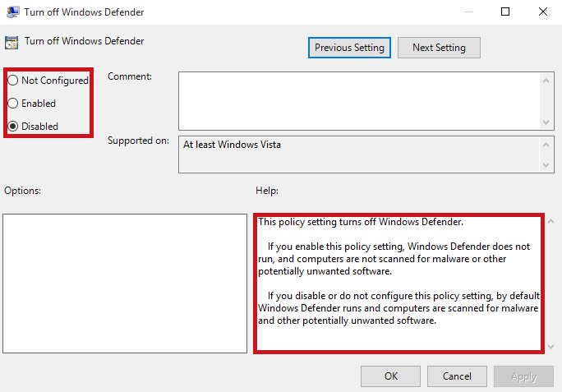Click the policy icon beside Turn off Windows Defender heading
This screenshot has height=392, width=562.
(x=11, y=43)
